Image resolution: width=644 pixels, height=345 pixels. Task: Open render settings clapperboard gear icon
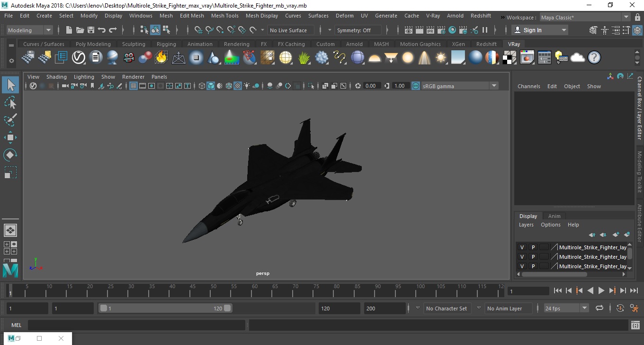[x=441, y=30]
